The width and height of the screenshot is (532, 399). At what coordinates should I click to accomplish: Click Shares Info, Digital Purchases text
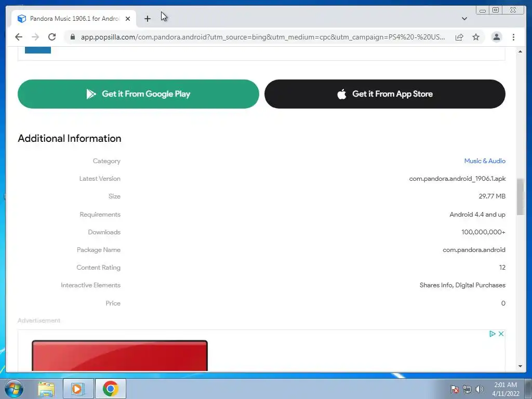[x=462, y=285]
